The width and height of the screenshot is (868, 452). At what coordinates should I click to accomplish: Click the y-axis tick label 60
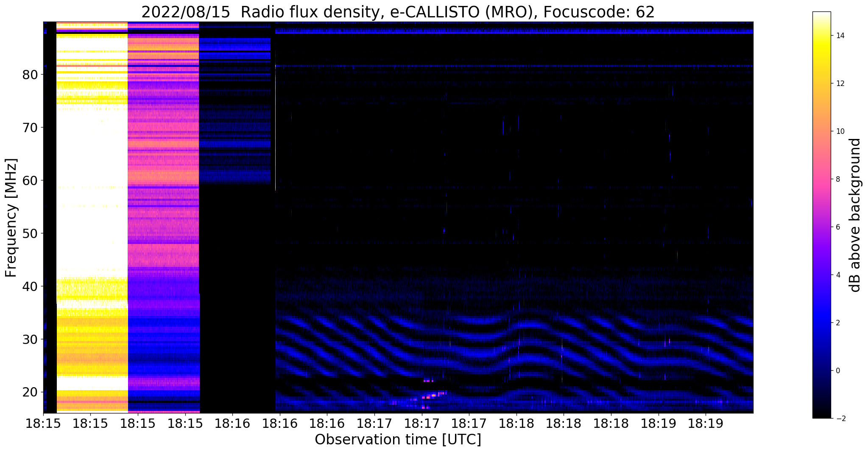[x=31, y=181]
